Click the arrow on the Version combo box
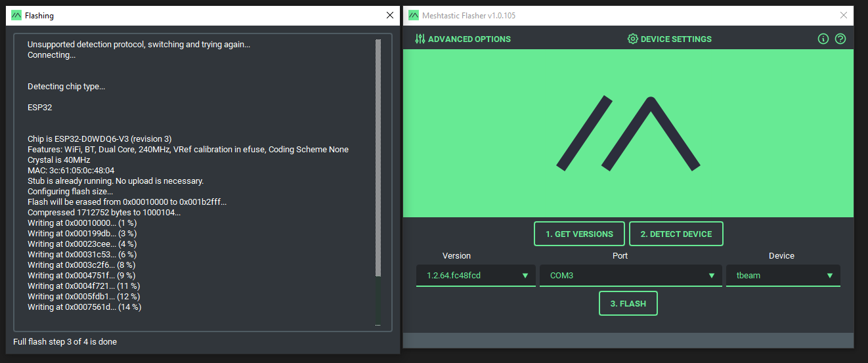The height and width of the screenshot is (363, 868). click(x=525, y=276)
